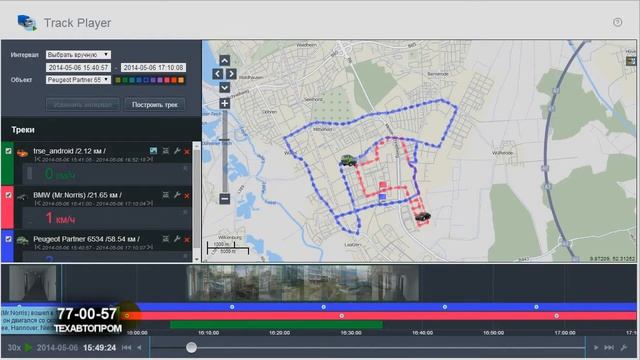
Task: Open wrench settings for the Peugeot Partner 6534 track
Action: pyautogui.click(x=177, y=239)
